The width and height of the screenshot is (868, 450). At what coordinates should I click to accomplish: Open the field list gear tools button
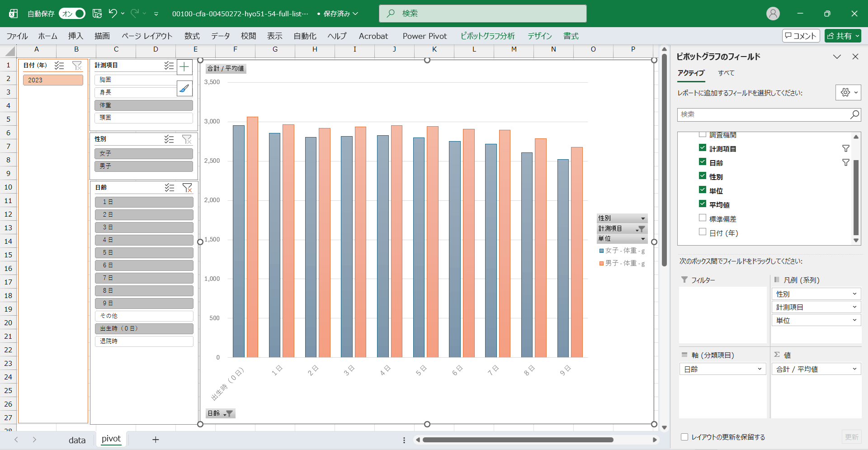coord(848,92)
